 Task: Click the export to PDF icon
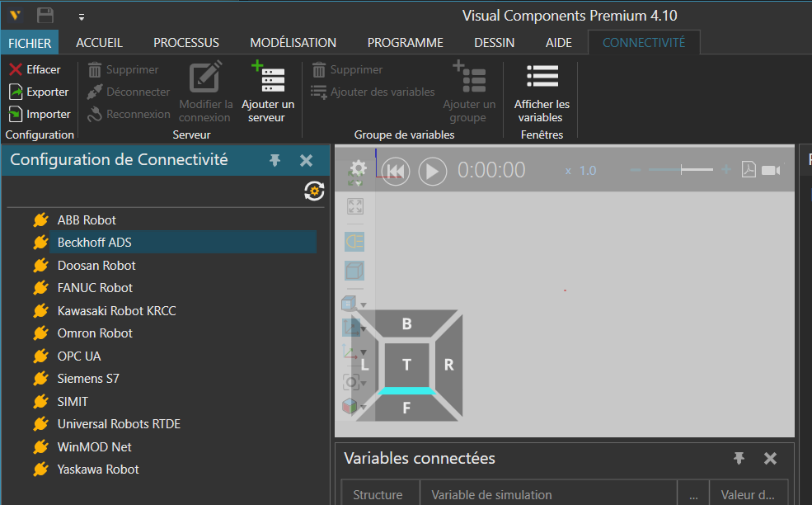749,170
